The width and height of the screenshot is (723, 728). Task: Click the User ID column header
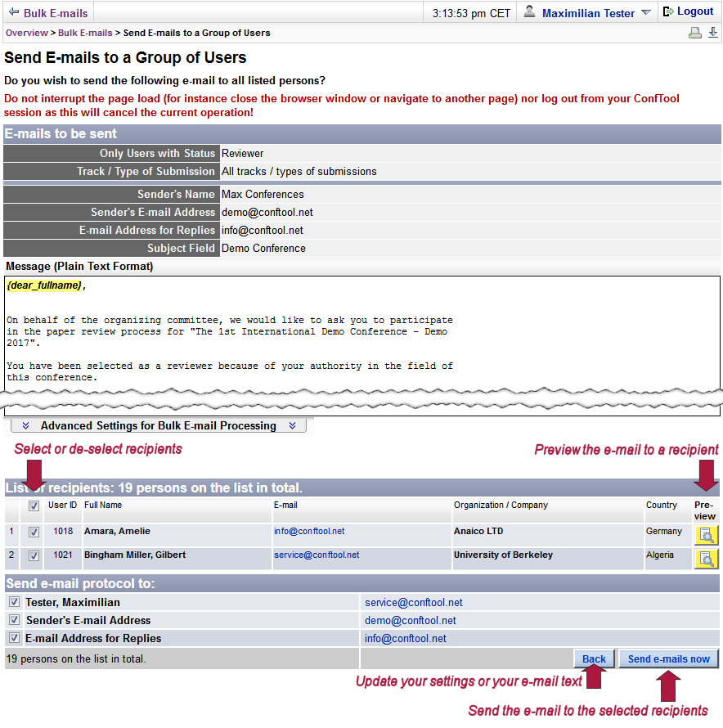coord(62,506)
